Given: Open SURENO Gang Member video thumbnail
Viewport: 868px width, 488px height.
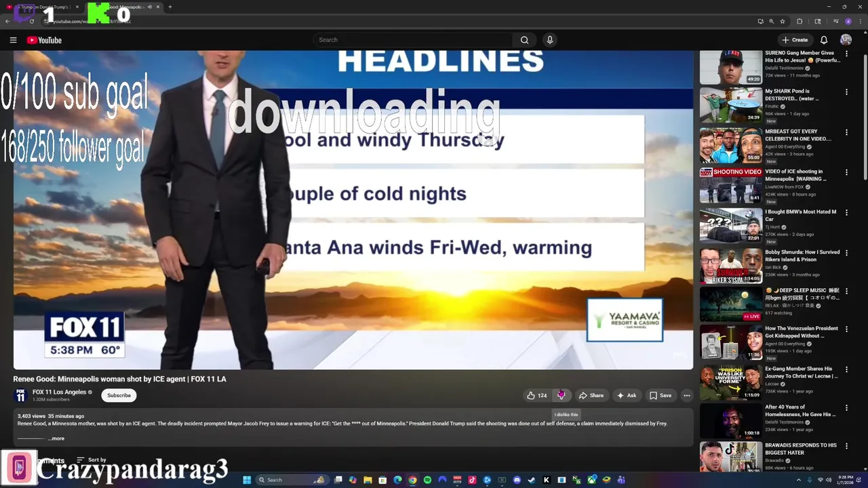Looking at the screenshot, I should point(730,66).
